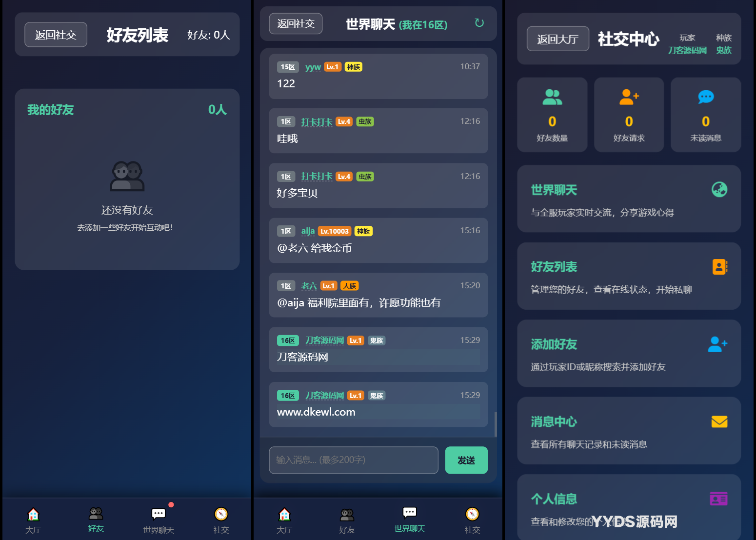
Task: Select the blue add-person icon for 添加好友
Action: tap(717, 344)
